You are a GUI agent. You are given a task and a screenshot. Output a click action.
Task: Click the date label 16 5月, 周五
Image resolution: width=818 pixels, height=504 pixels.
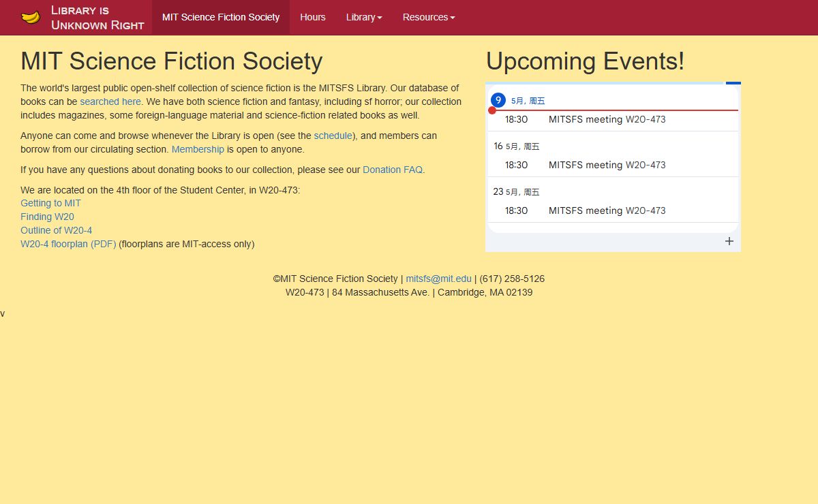click(516, 146)
